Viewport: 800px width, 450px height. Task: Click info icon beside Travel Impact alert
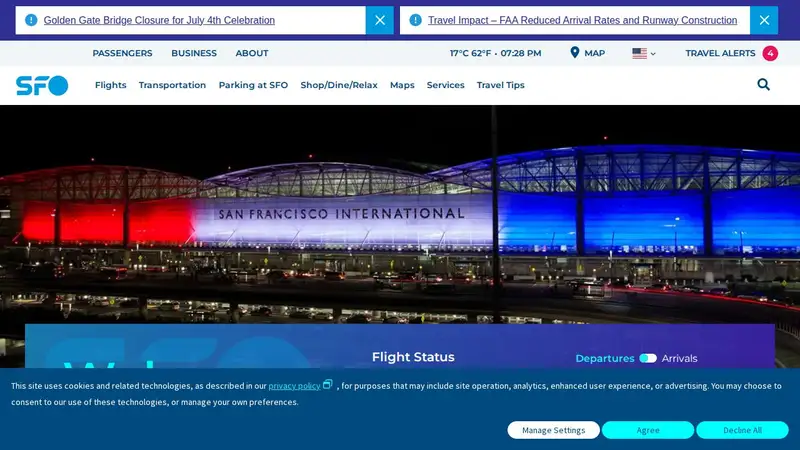pyautogui.click(x=415, y=20)
